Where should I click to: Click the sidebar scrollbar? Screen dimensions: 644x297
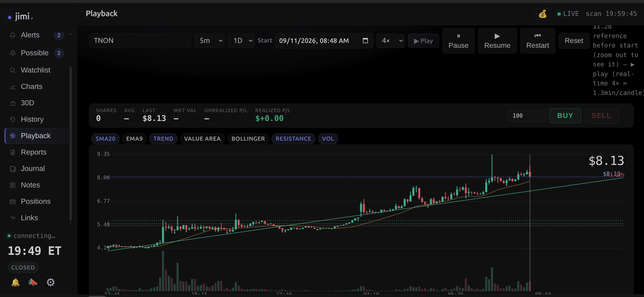71,144
